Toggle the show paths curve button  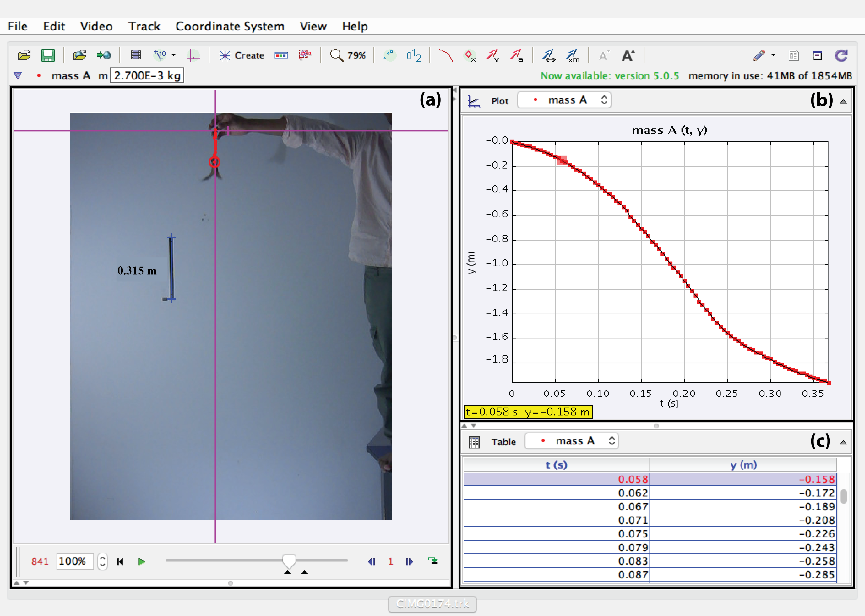[446, 55]
